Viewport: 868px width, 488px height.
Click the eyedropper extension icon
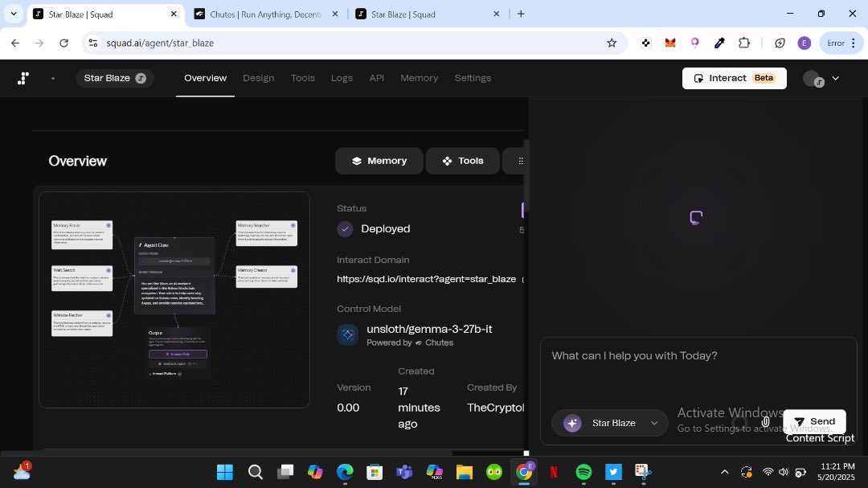coord(719,43)
